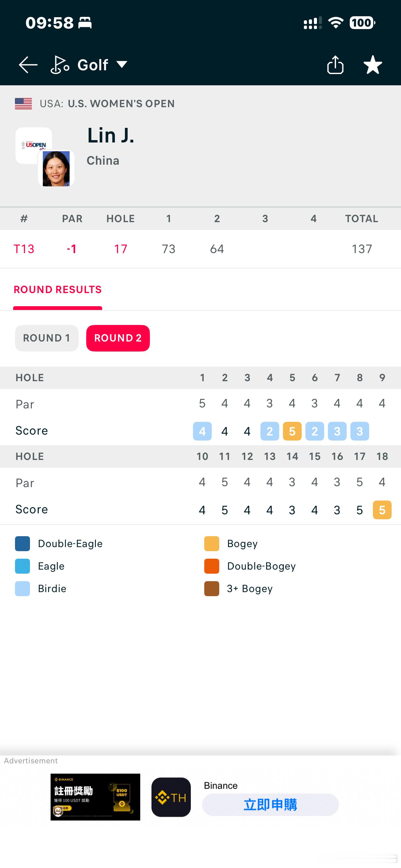Click the 立即申購 ad button
Viewport: 401px width, 868px height.
pyautogui.click(x=270, y=805)
